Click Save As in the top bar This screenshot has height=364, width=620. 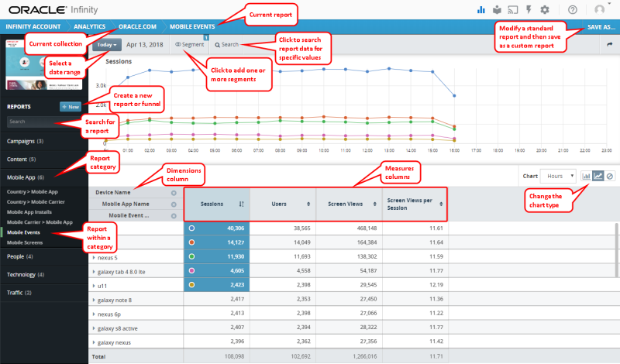601,27
